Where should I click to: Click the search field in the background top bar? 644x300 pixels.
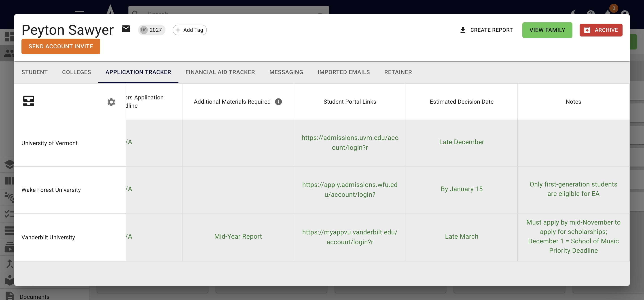pos(229,10)
